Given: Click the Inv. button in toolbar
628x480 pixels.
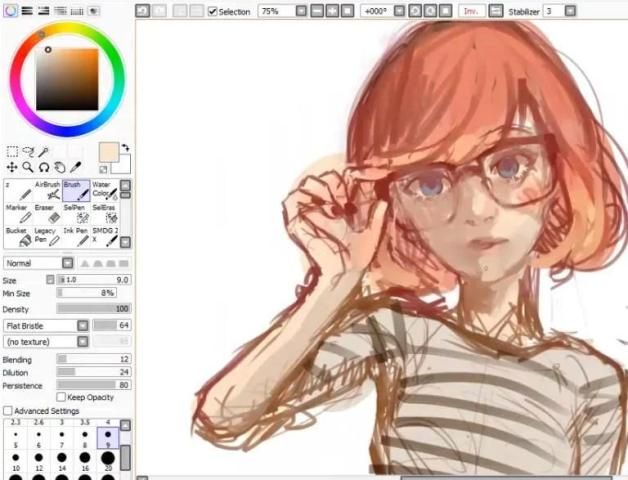Looking at the screenshot, I should (471, 11).
